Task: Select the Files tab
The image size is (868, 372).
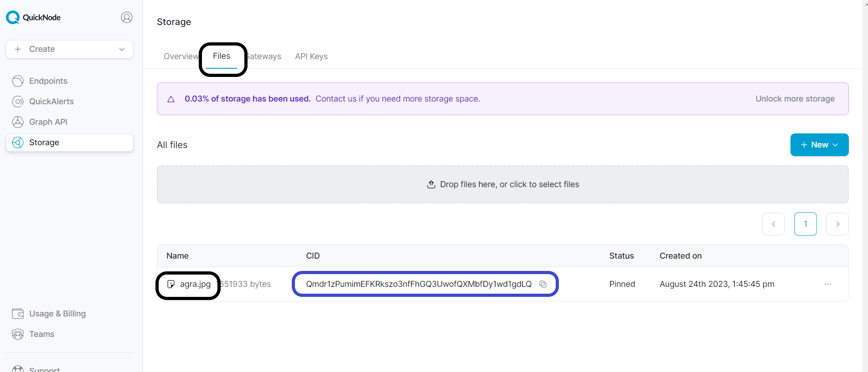Action: click(222, 56)
